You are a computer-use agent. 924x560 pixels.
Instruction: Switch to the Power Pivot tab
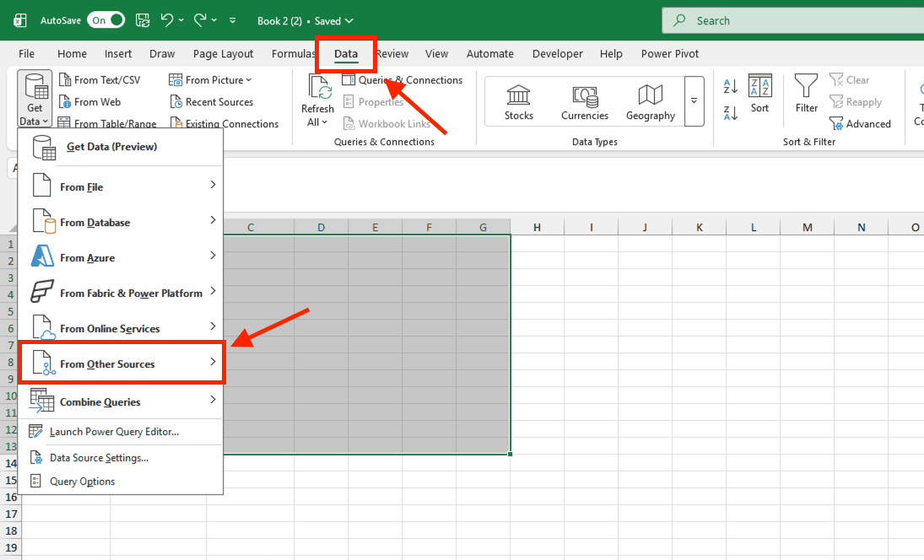669,54
